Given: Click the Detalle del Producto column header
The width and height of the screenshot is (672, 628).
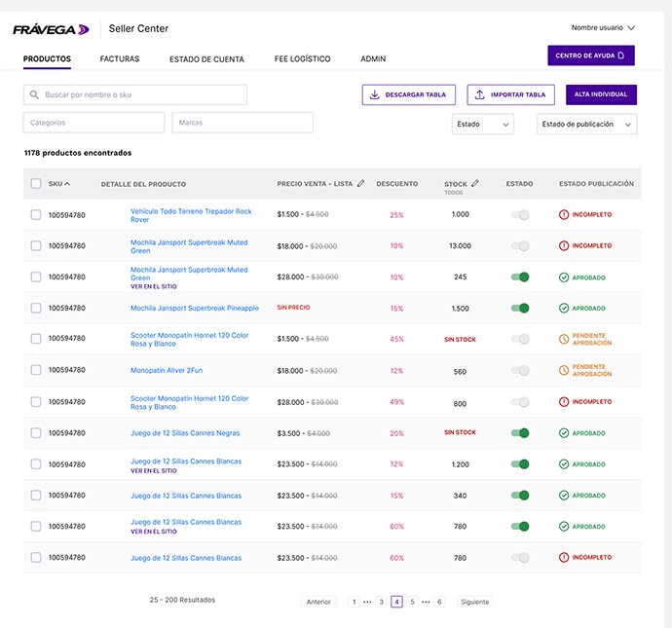Looking at the screenshot, I should [x=143, y=184].
